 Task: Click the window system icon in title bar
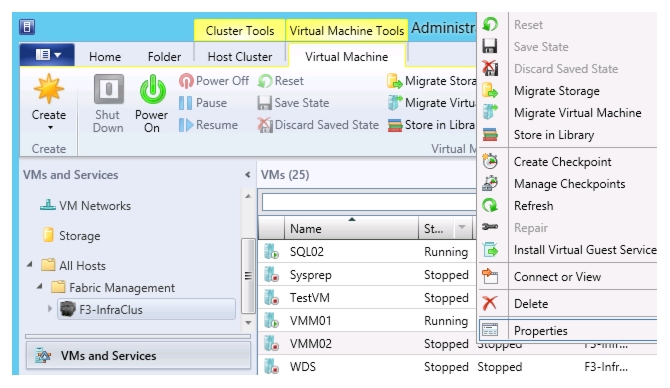[27, 27]
